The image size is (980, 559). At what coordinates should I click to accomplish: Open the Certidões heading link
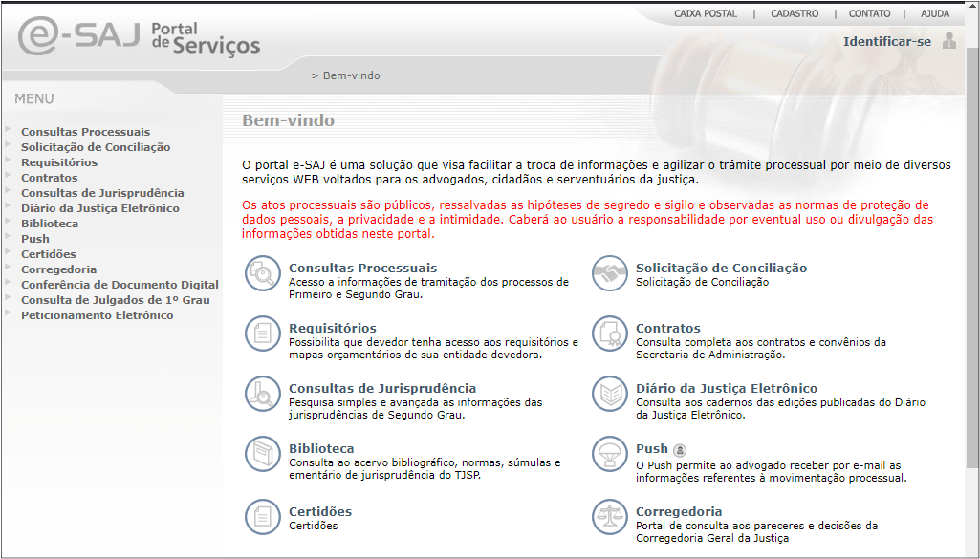point(320,511)
